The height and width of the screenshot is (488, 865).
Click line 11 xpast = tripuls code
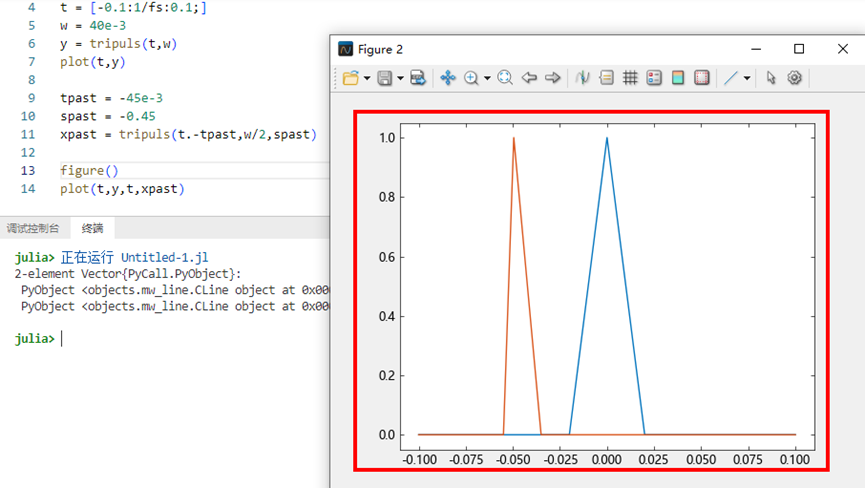pyautogui.click(x=189, y=134)
